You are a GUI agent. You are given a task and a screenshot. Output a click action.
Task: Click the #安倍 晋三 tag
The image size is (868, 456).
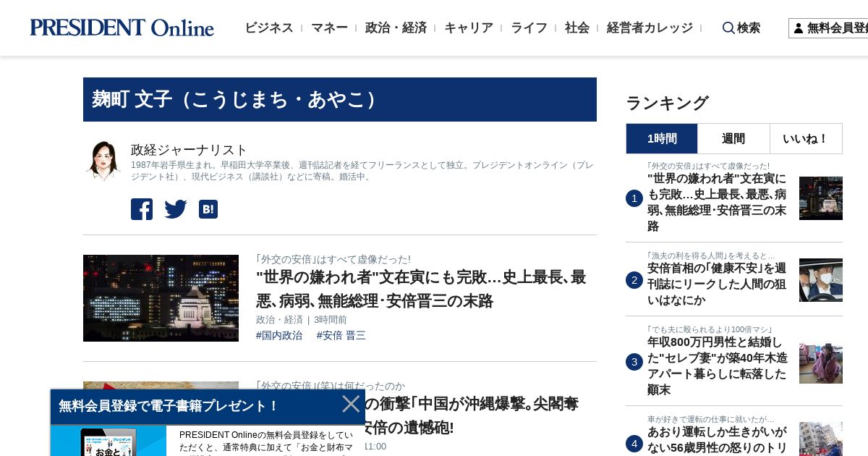(x=341, y=335)
